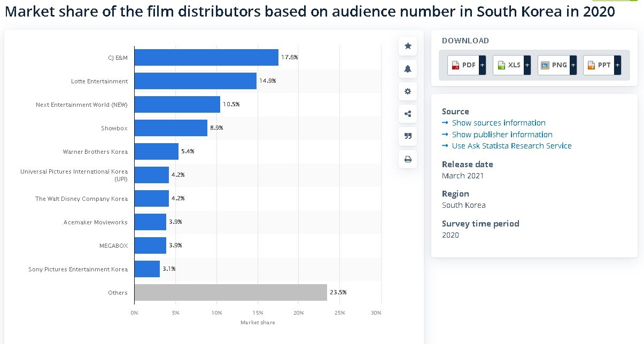This screenshot has width=644, height=344.
Task: Open Show sources information link
Action: coord(498,123)
